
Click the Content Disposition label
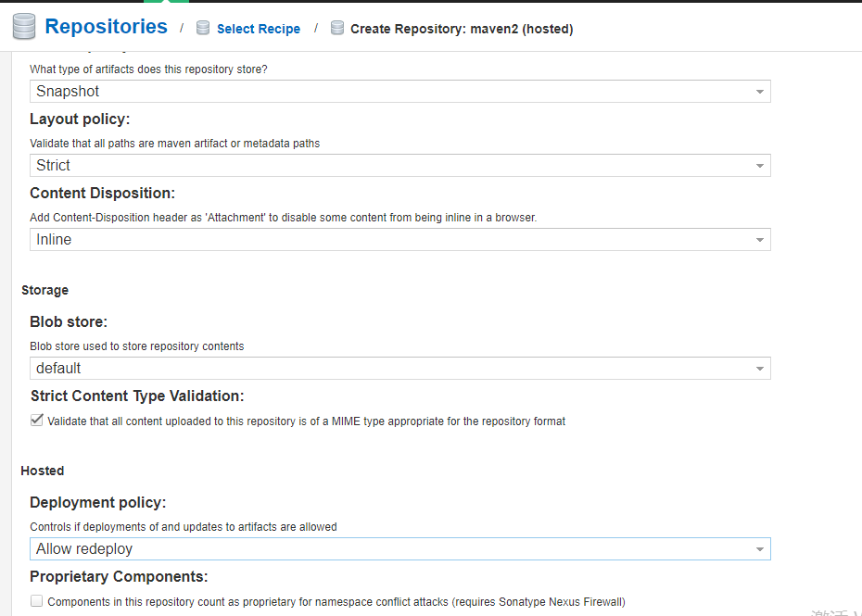click(102, 193)
